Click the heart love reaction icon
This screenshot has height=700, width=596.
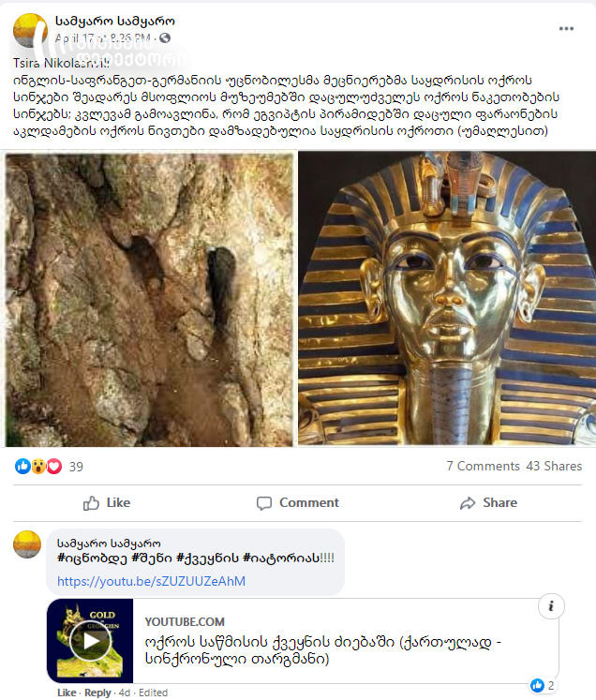click(x=54, y=466)
